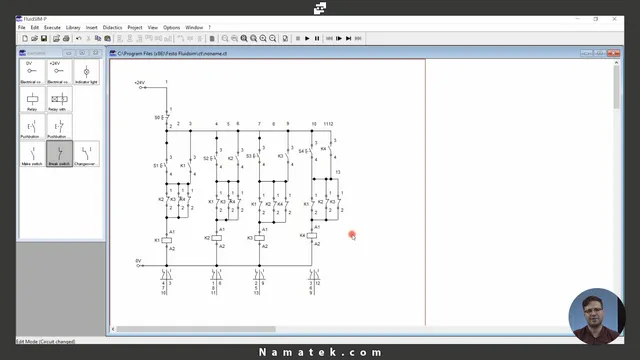Stop the simulation
Screen dimensions: 640x360
[x=298, y=38]
